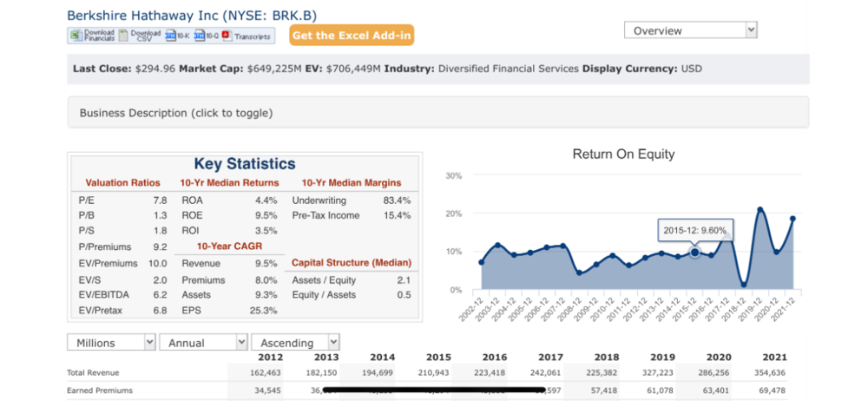Click Total Revenue 2019 value 327,223
Viewport: 868px width, 401px height.
click(657, 372)
